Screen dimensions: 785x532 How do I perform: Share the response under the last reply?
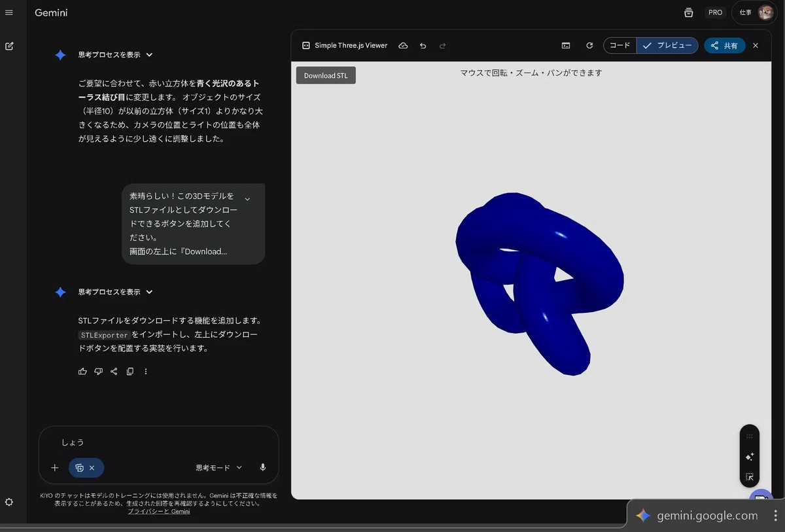(114, 372)
